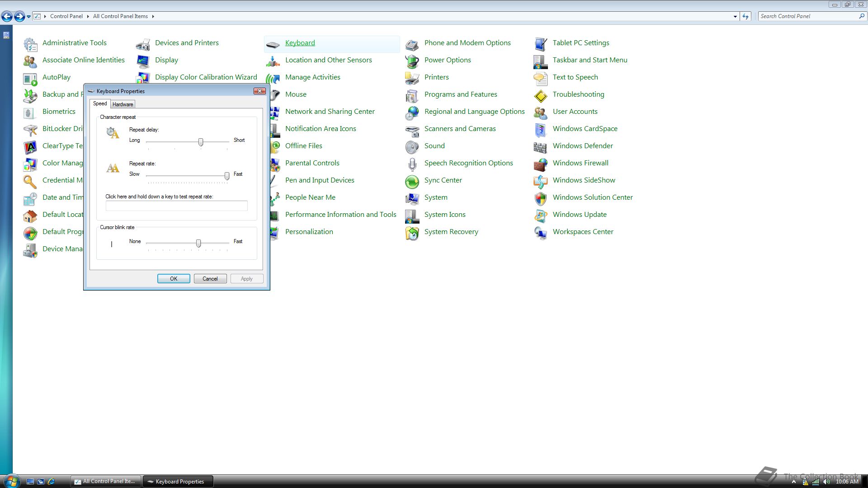Open the Mouse link
This screenshot has height=488, width=868.
pos(296,94)
